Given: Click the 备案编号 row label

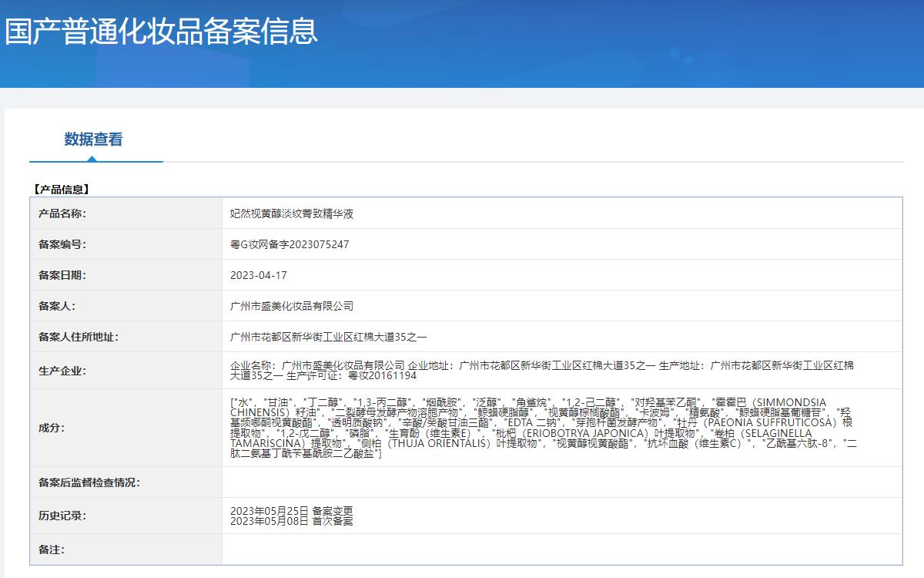Looking at the screenshot, I should (62, 244).
